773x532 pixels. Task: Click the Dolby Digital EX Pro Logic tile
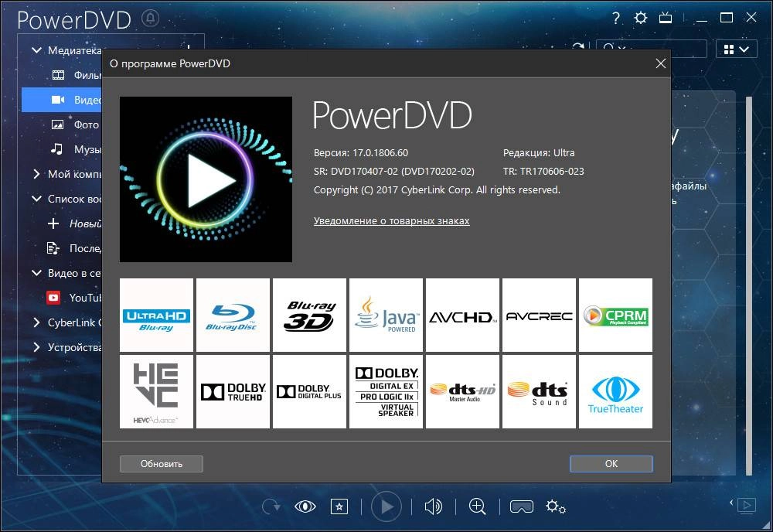(386, 391)
